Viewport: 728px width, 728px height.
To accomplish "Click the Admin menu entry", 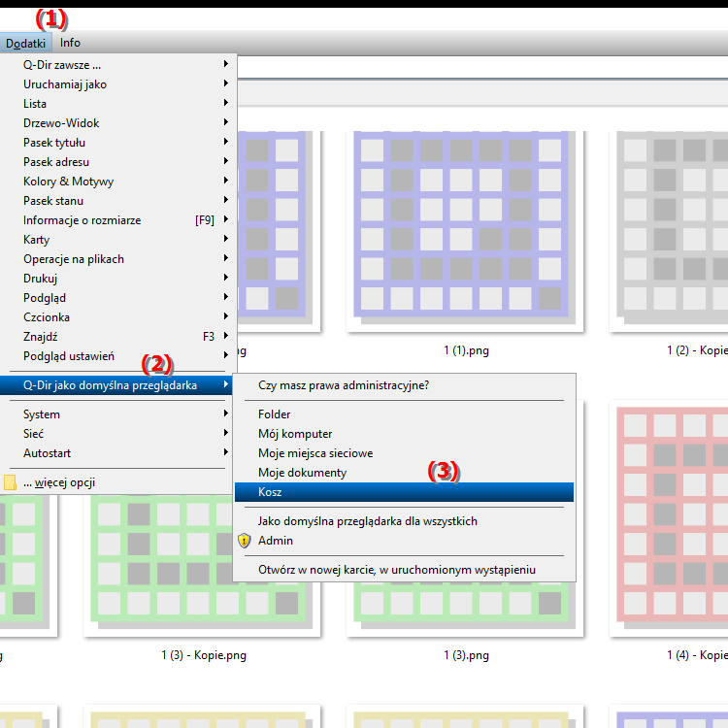I will [x=404, y=541].
